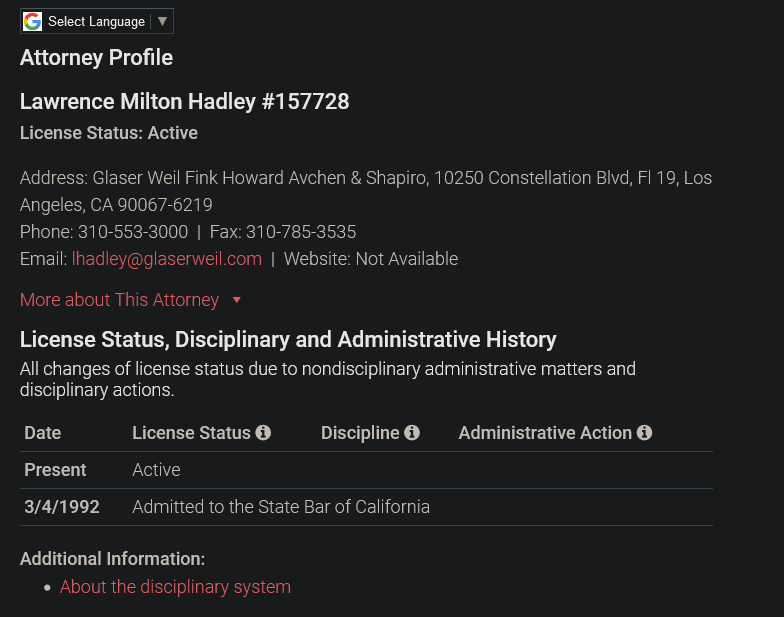Image resolution: width=784 pixels, height=617 pixels.
Task: Click the lhadley@glaserweil.com email link
Action: click(x=166, y=259)
